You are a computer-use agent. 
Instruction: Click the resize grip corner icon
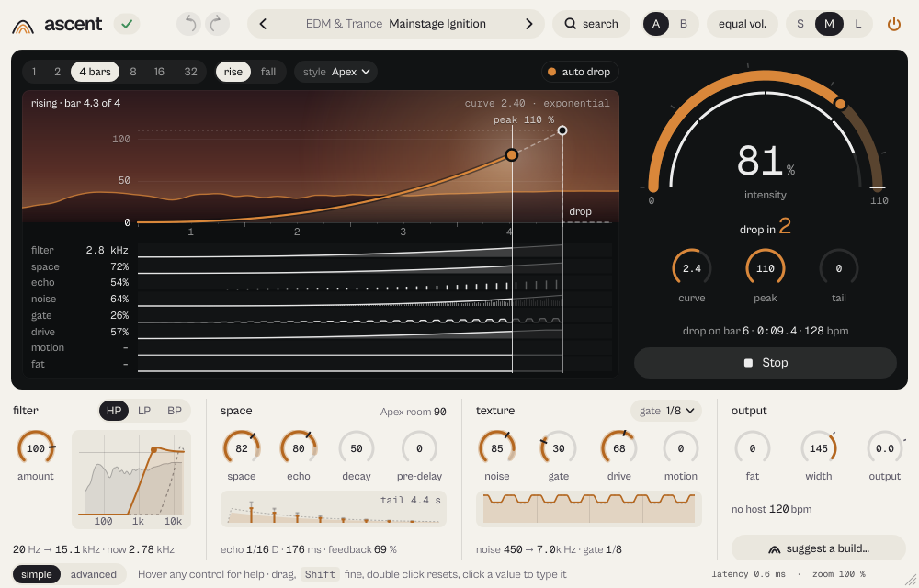point(910,579)
